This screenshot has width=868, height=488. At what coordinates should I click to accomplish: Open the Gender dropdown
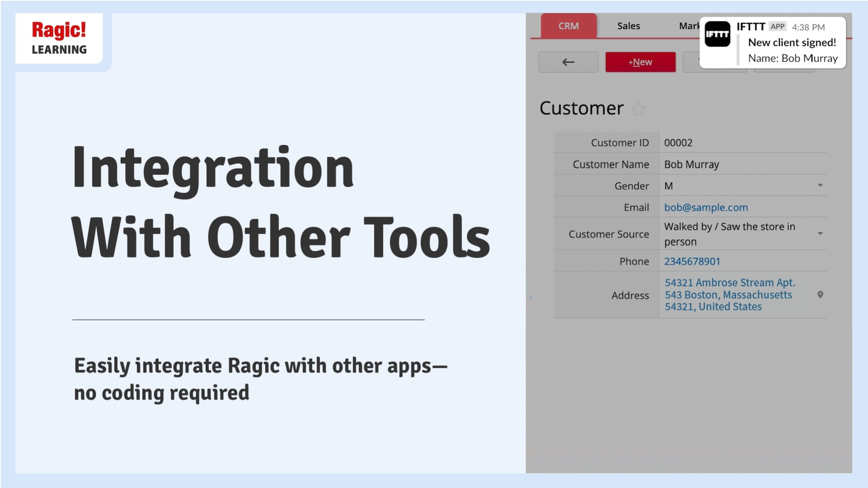pyautogui.click(x=820, y=185)
